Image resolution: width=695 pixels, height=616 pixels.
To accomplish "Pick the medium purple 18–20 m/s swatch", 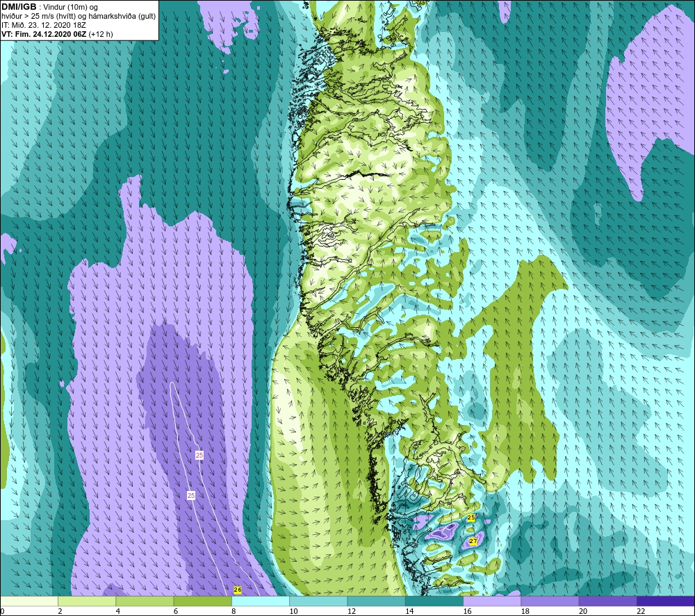I will pos(550,601).
